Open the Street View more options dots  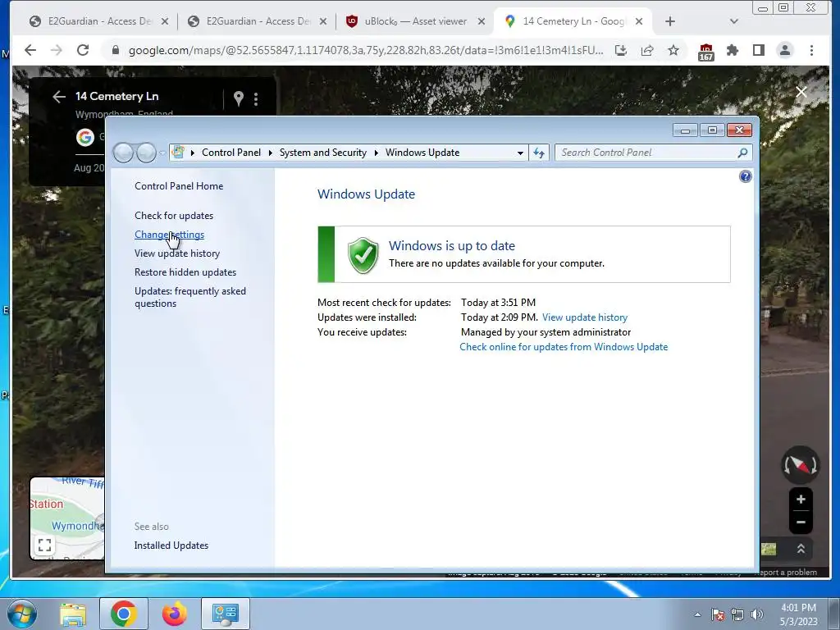pyautogui.click(x=256, y=98)
